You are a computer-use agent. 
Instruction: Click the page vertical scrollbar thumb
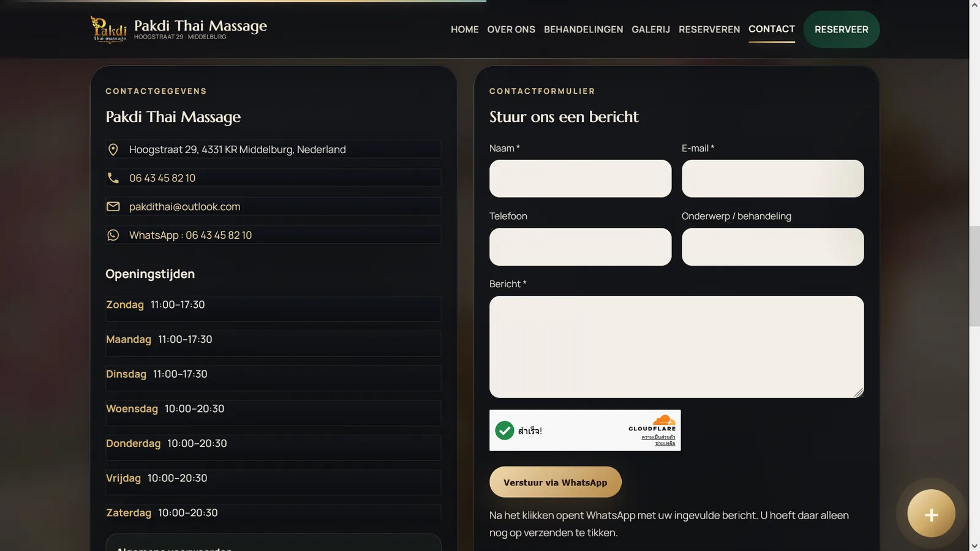tap(974, 276)
